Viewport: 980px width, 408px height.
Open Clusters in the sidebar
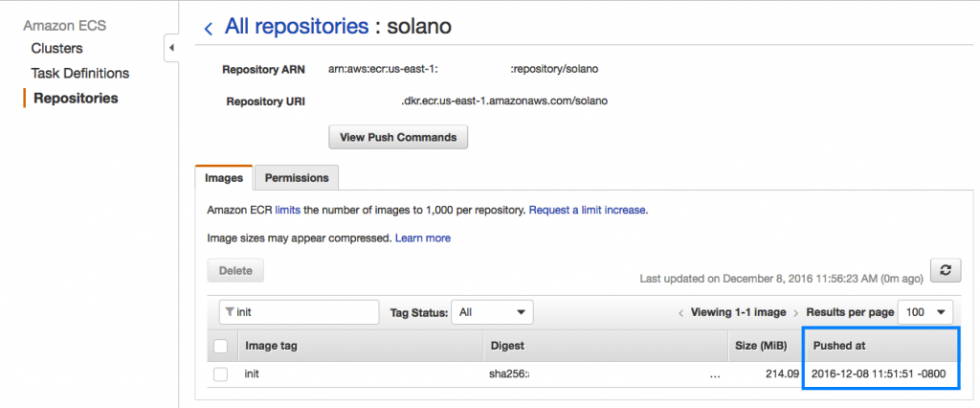(x=56, y=48)
